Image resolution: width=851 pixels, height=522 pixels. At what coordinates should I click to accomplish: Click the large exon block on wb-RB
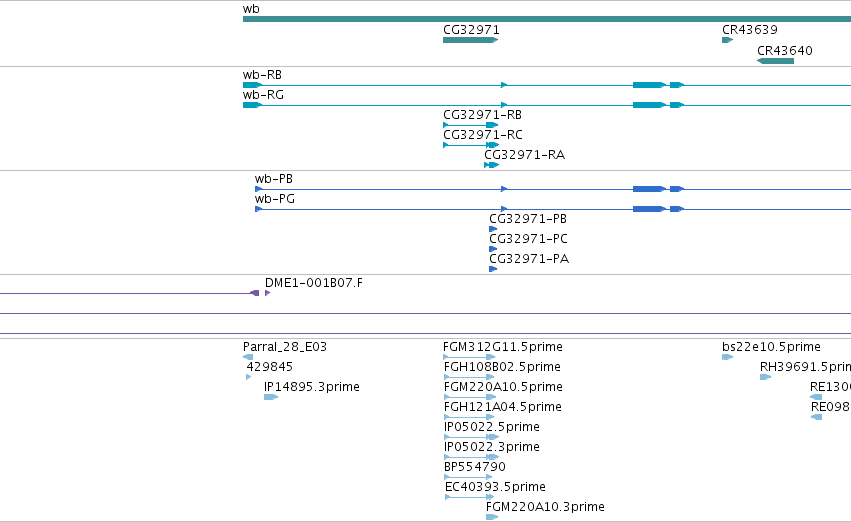[650, 85]
